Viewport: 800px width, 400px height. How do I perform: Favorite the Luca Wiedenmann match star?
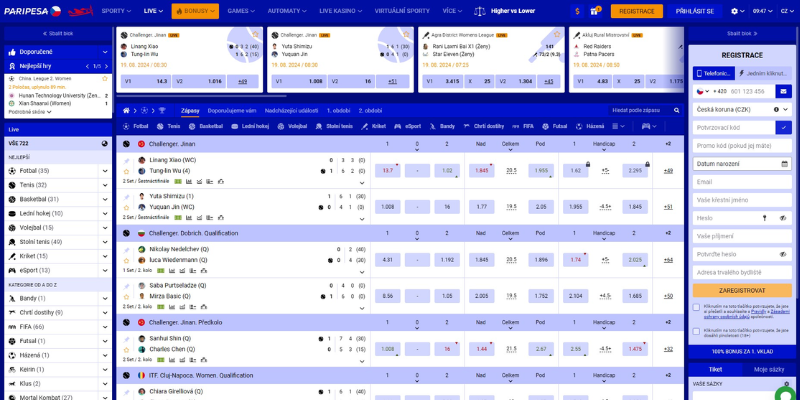coord(126,260)
